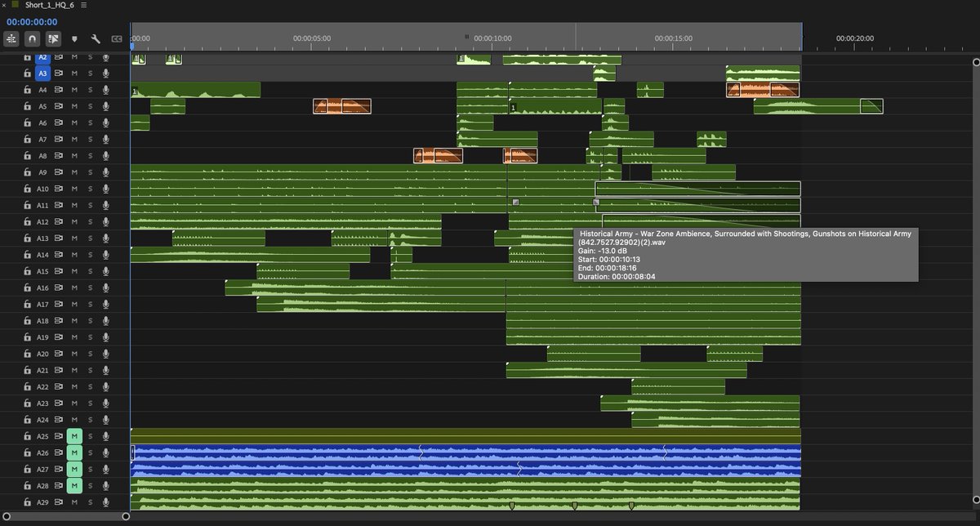Click the playhead at timeline start
This screenshot has width=980, height=526.
click(131, 45)
